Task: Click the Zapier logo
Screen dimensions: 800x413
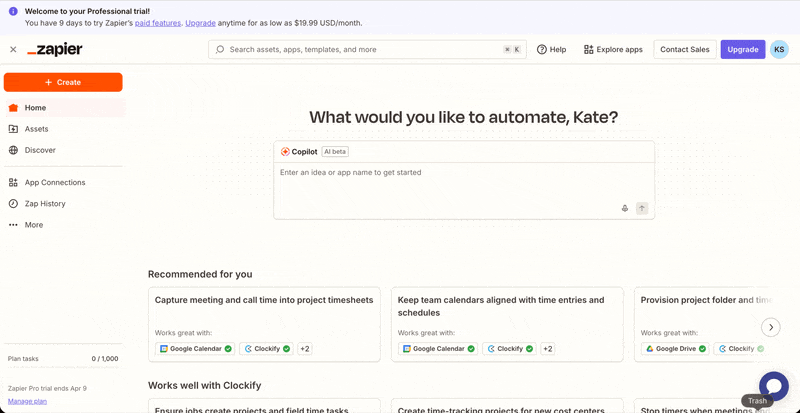Action: [x=55, y=49]
